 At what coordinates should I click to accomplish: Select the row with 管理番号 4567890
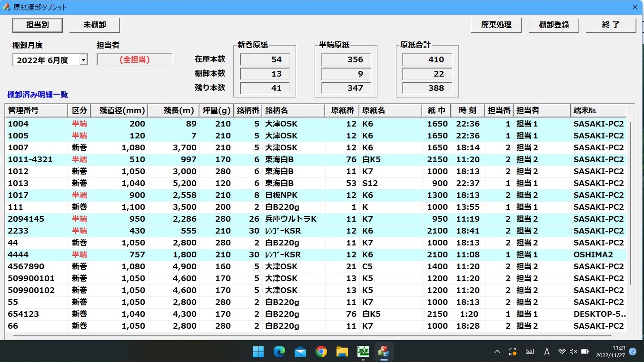tap(316, 266)
